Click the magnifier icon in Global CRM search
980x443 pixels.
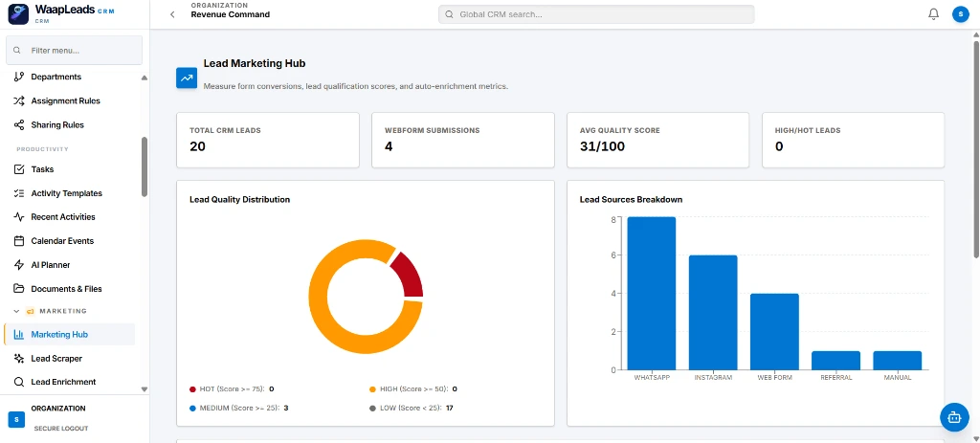click(x=449, y=14)
